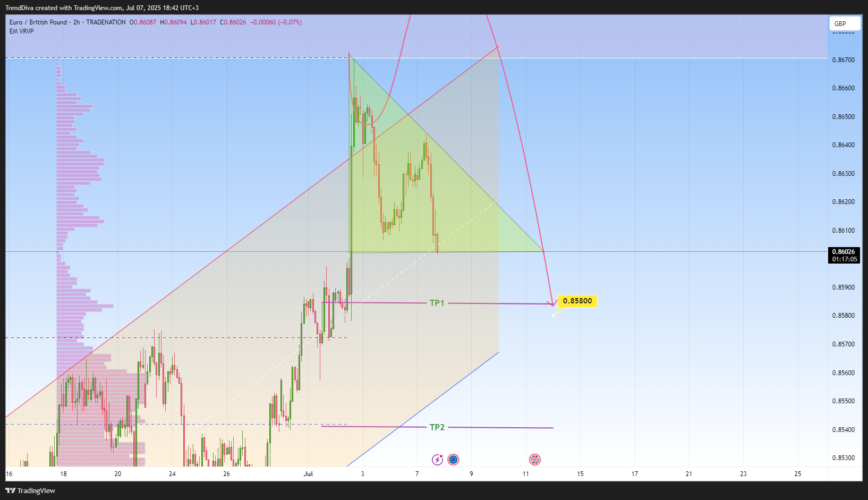Click the 24 date label on time axis
This screenshot has height=500, width=868.
point(172,474)
